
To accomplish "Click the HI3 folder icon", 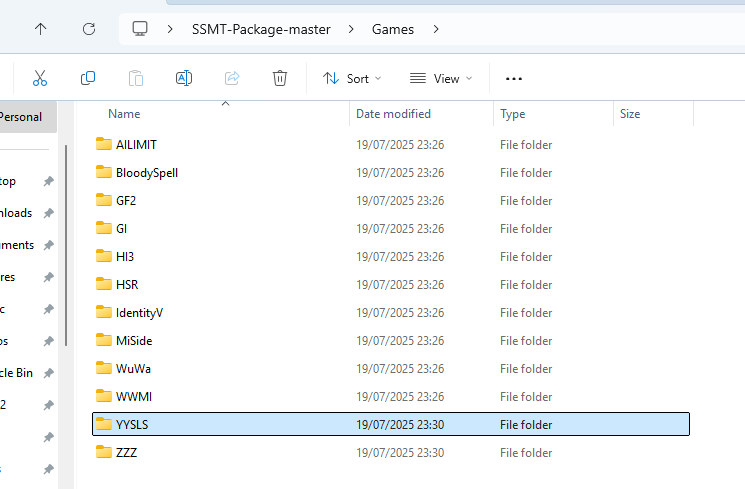I will click(x=104, y=256).
